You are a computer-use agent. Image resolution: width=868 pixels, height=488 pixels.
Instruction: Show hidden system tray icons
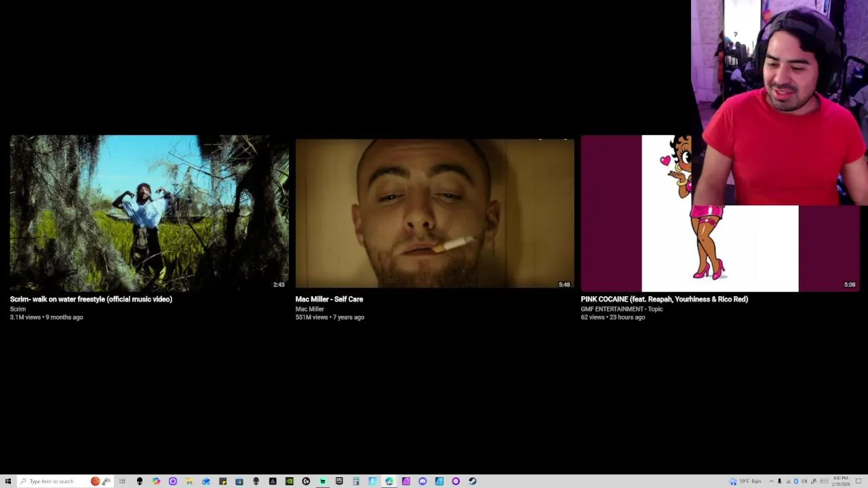coord(771,481)
